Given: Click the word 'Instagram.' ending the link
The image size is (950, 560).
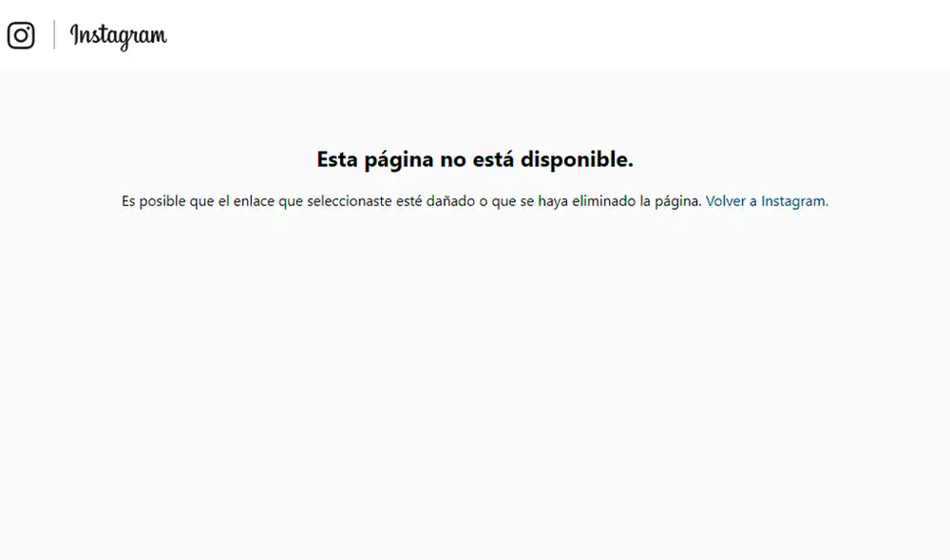Looking at the screenshot, I should [x=794, y=201].
